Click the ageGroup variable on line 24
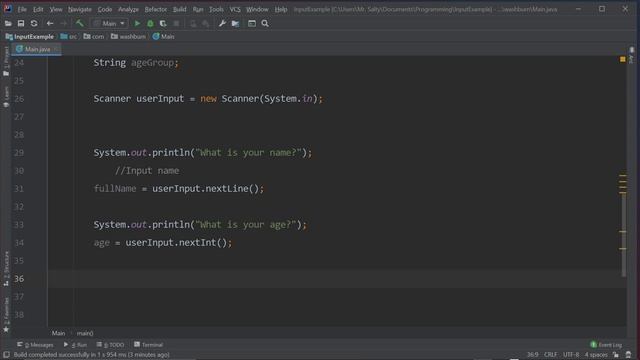 tap(152, 63)
